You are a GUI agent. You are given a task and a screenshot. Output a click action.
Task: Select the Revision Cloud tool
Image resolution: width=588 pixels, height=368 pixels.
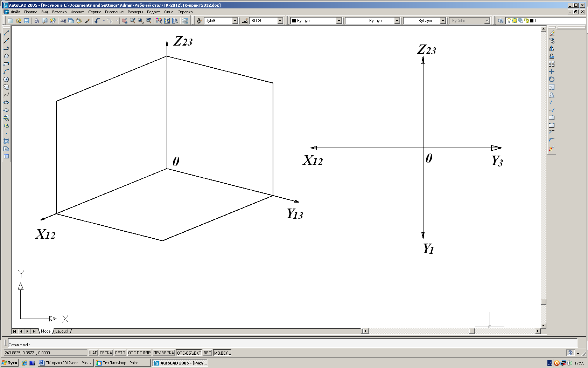pyautogui.click(x=6, y=87)
